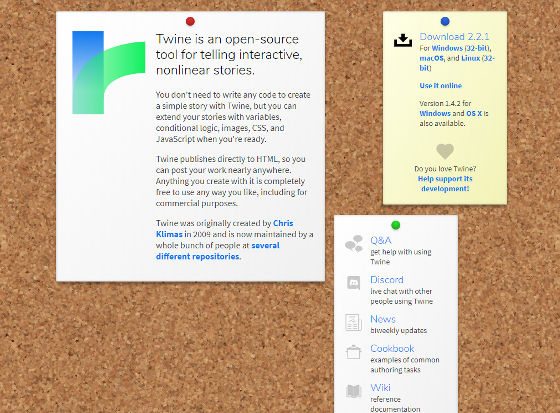Viewport: 560px width, 413px height.
Task: Click 'Do you love Twine?' text
Action: pos(445,169)
